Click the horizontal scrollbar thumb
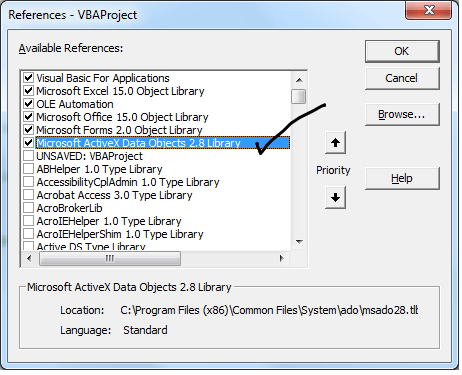Image resolution: width=462 pixels, height=375 pixels. (110, 258)
